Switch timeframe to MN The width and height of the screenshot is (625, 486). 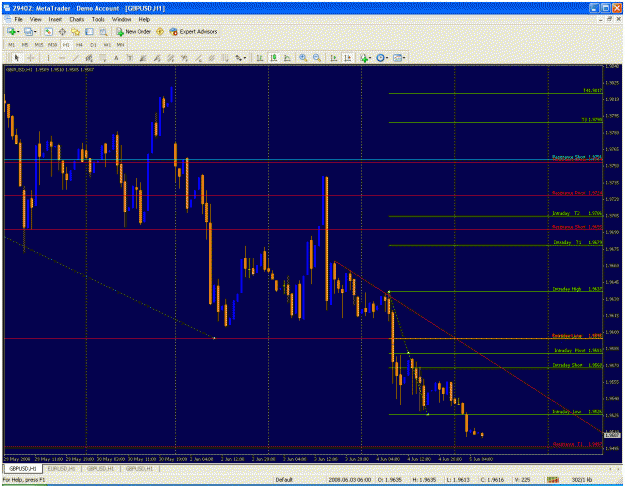click(x=120, y=45)
